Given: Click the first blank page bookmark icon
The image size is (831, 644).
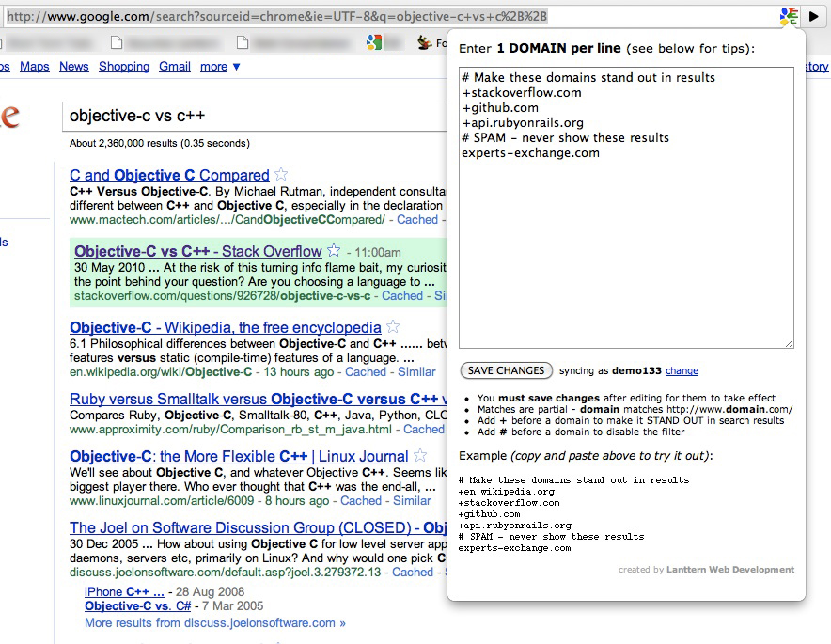Looking at the screenshot, I should coord(115,41).
